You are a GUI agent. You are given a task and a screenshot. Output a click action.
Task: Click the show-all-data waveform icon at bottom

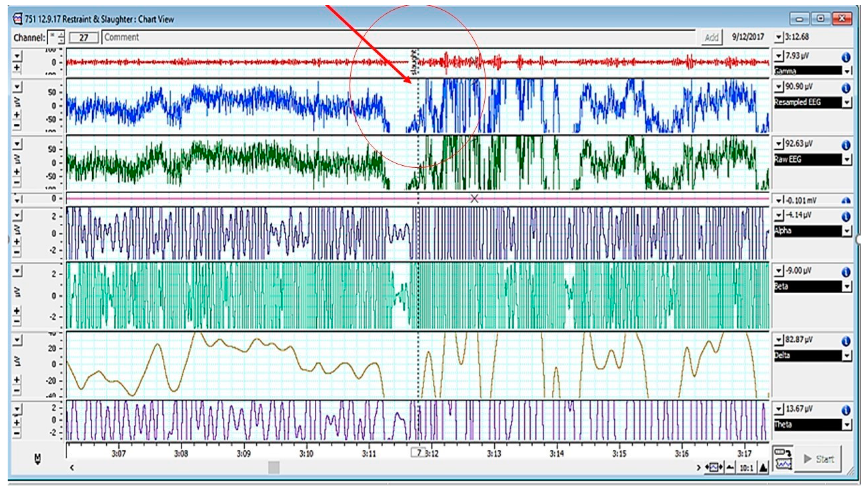click(714, 468)
